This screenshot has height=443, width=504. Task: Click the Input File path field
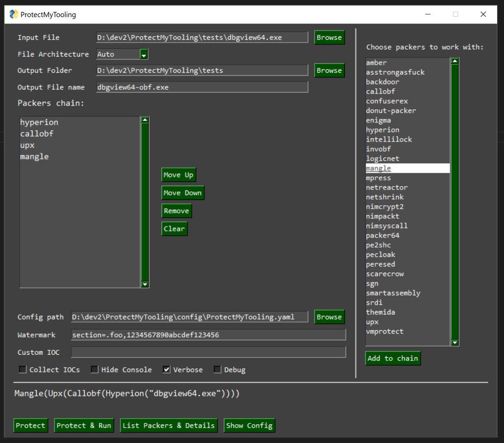(202, 37)
